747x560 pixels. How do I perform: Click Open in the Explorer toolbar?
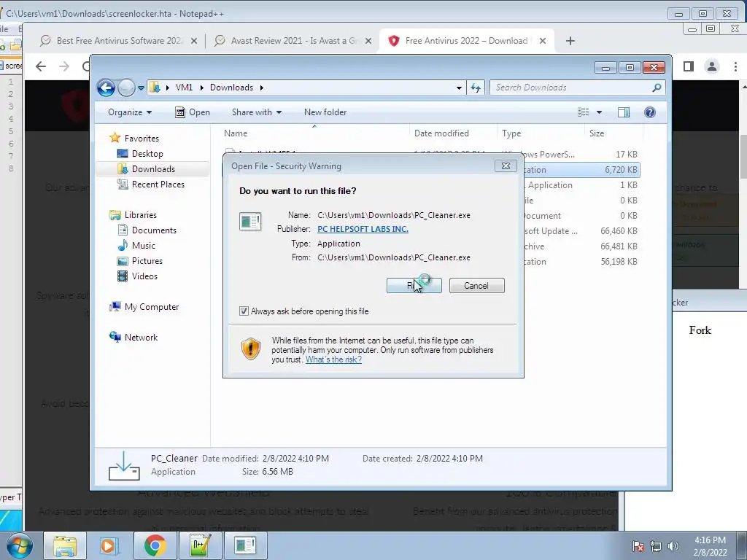coord(193,112)
